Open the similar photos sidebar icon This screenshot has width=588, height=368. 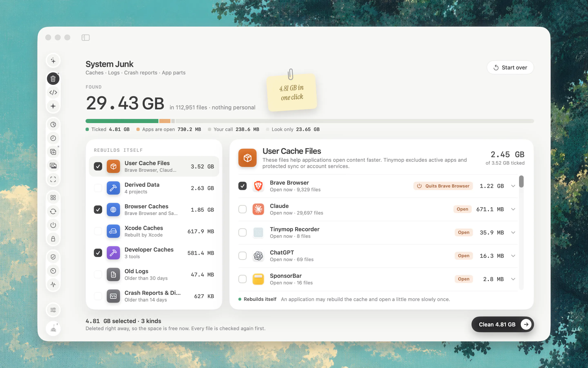point(53,166)
